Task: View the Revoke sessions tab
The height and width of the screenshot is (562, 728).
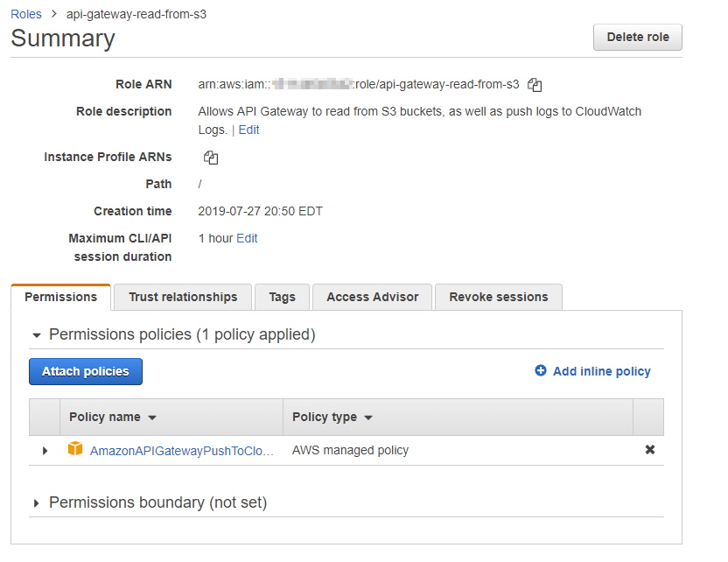Action: [x=498, y=297]
